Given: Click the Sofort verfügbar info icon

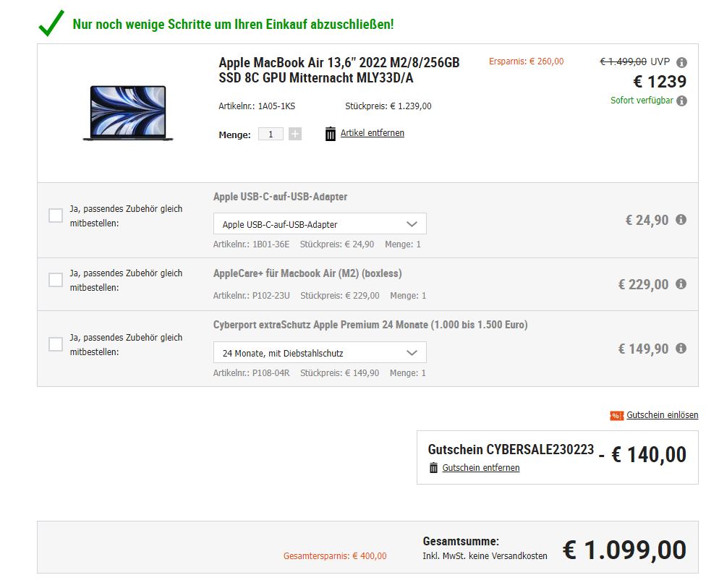Looking at the screenshot, I should (681, 101).
